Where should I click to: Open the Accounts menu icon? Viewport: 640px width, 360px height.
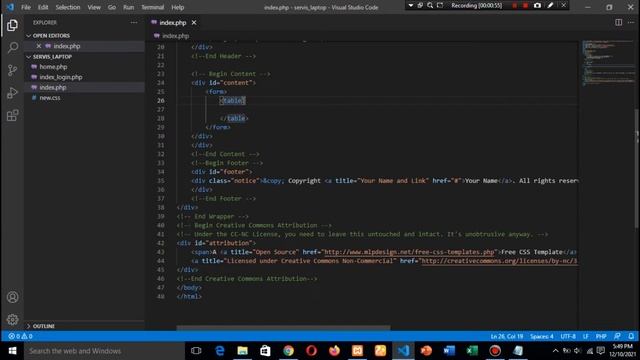(12, 297)
